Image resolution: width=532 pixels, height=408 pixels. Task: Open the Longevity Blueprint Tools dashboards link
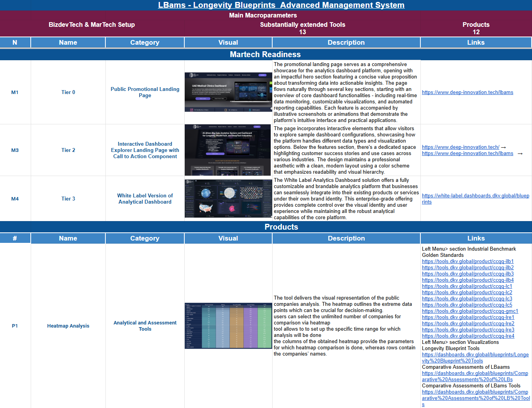tap(475, 355)
